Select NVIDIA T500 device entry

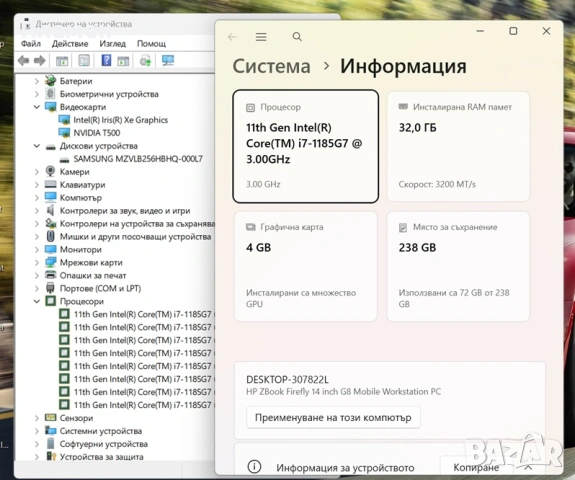click(x=97, y=133)
